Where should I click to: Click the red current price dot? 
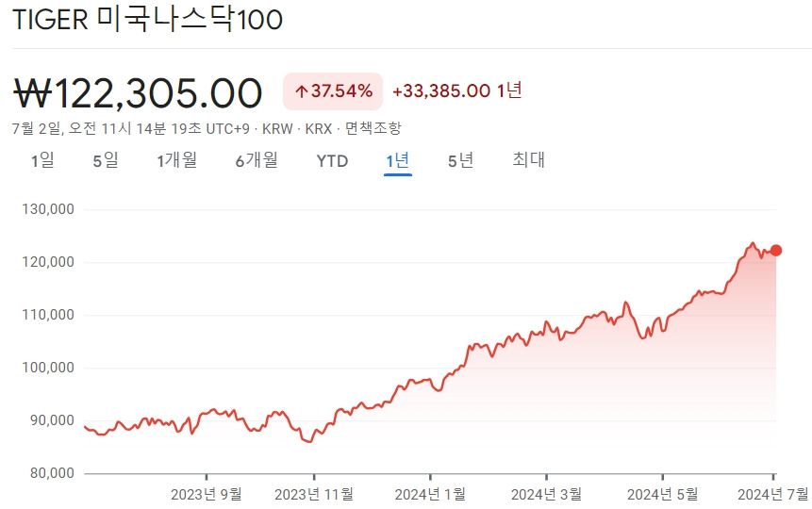[x=776, y=251]
